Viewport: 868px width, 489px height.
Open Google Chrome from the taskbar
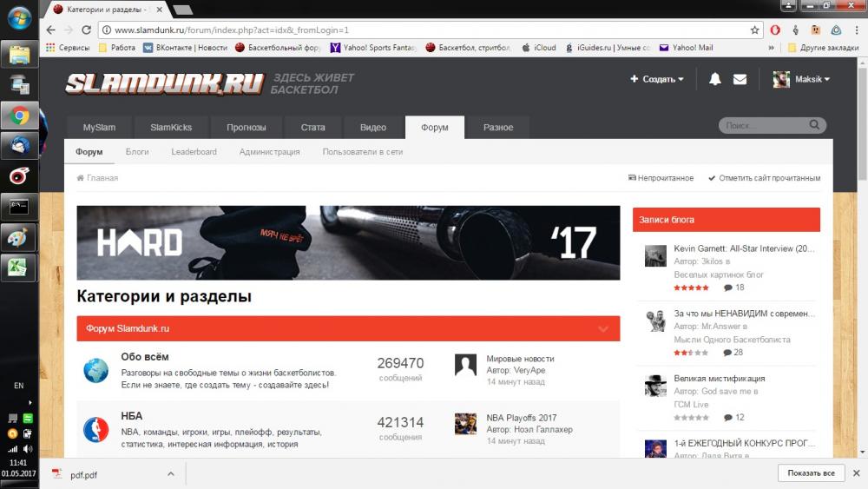(x=19, y=116)
